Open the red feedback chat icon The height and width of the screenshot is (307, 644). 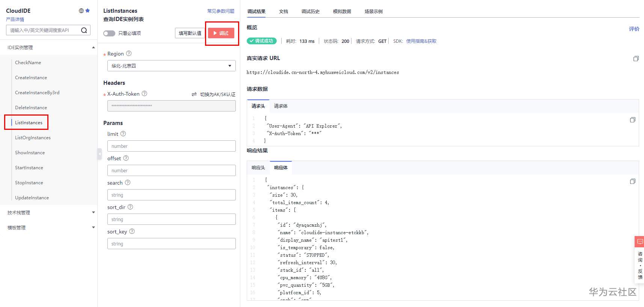tap(639, 242)
